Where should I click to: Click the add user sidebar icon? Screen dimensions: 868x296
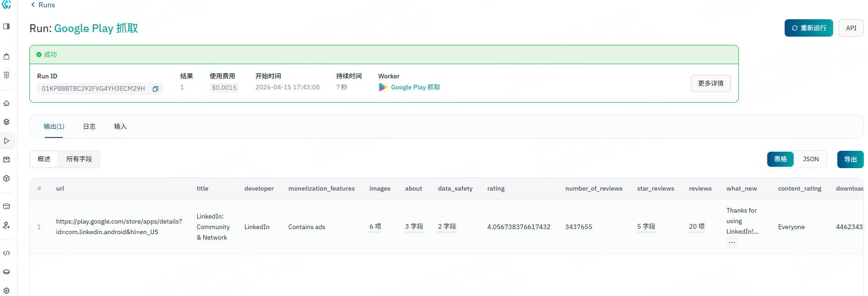[x=6, y=225]
